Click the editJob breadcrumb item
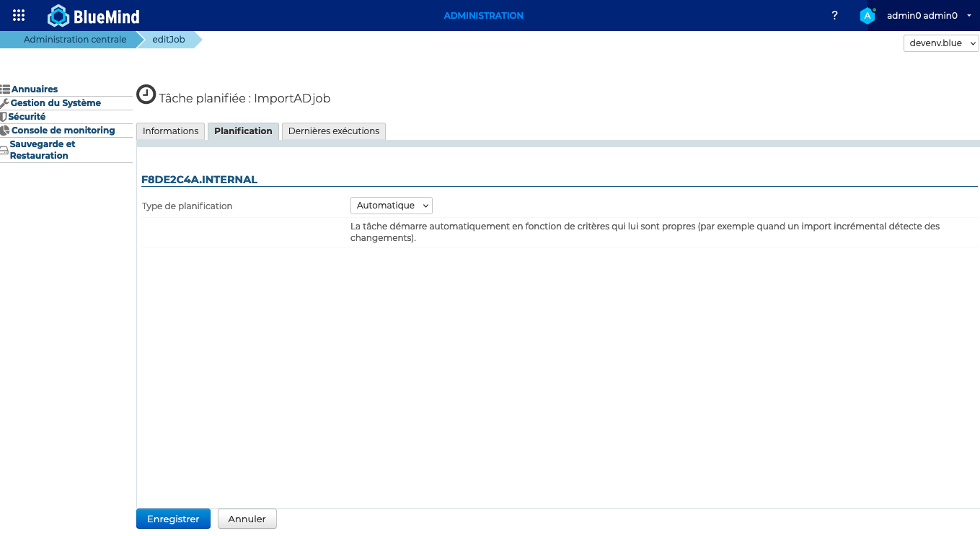Image resolution: width=980 pixels, height=536 pixels. click(168, 40)
